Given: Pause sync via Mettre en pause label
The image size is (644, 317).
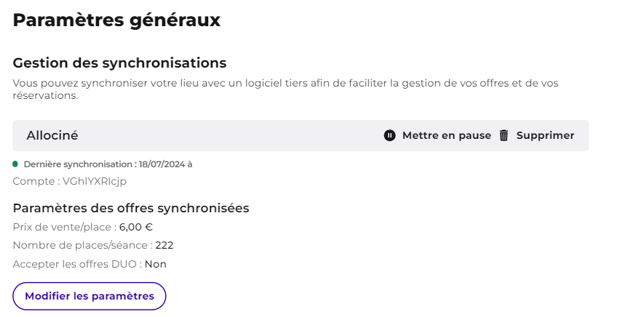Looking at the screenshot, I should click(447, 135).
